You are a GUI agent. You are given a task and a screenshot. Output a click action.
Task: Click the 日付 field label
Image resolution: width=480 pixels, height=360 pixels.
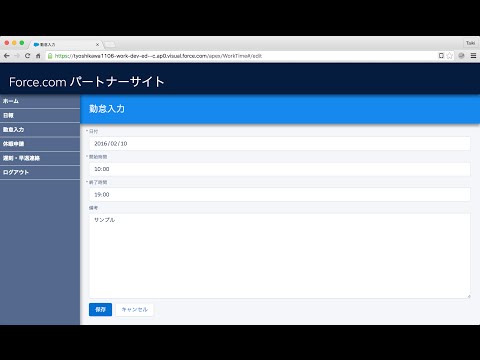[93, 131]
